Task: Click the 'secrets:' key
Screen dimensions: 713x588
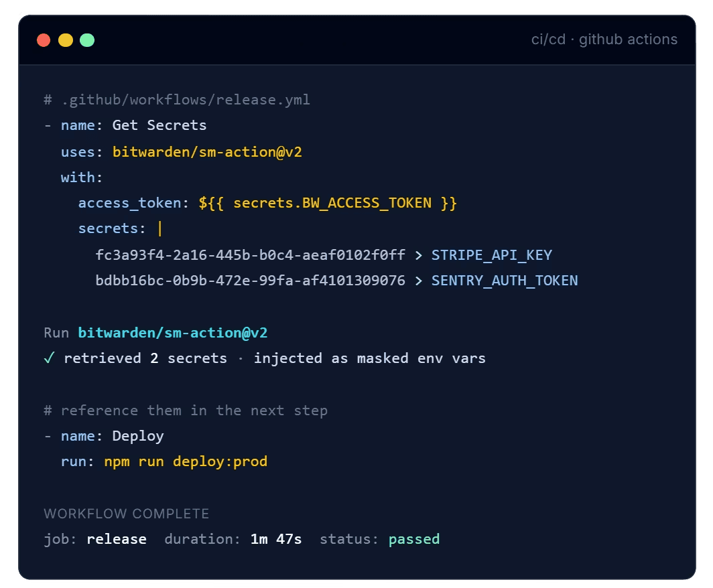Action: point(112,228)
